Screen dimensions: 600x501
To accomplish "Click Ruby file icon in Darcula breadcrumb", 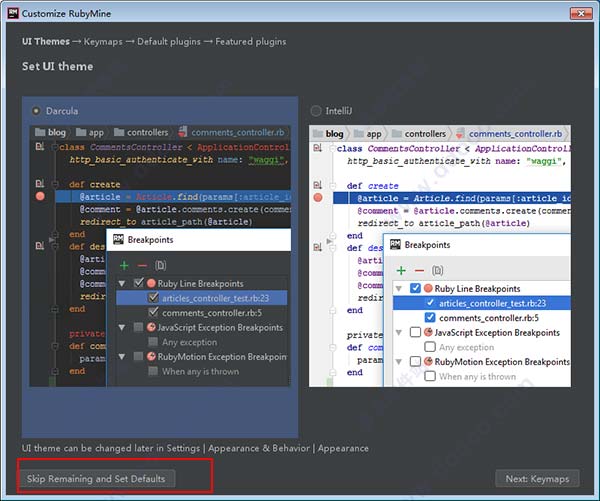I will click(183, 132).
